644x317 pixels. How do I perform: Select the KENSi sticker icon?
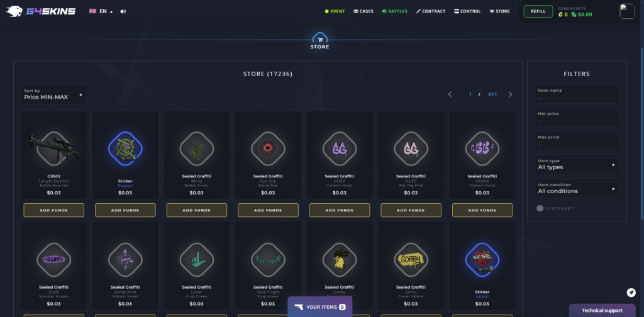pyautogui.click(x=482, y=260)
